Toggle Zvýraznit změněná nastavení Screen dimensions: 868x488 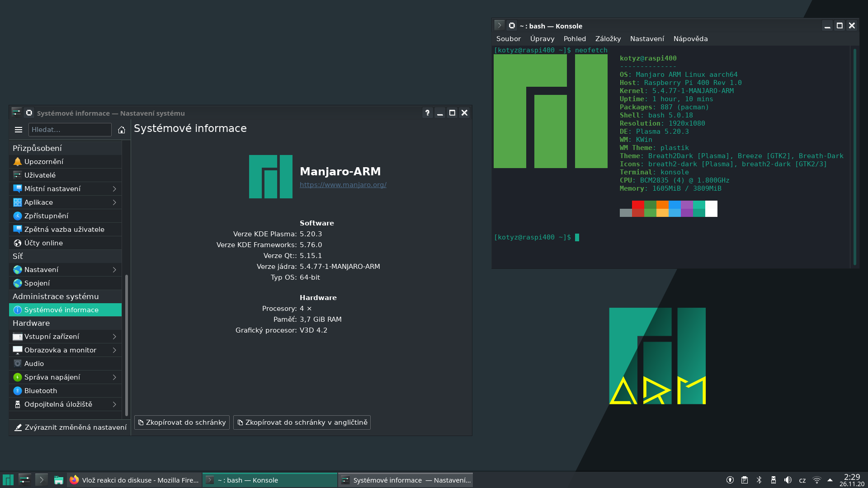pos(70,427)
